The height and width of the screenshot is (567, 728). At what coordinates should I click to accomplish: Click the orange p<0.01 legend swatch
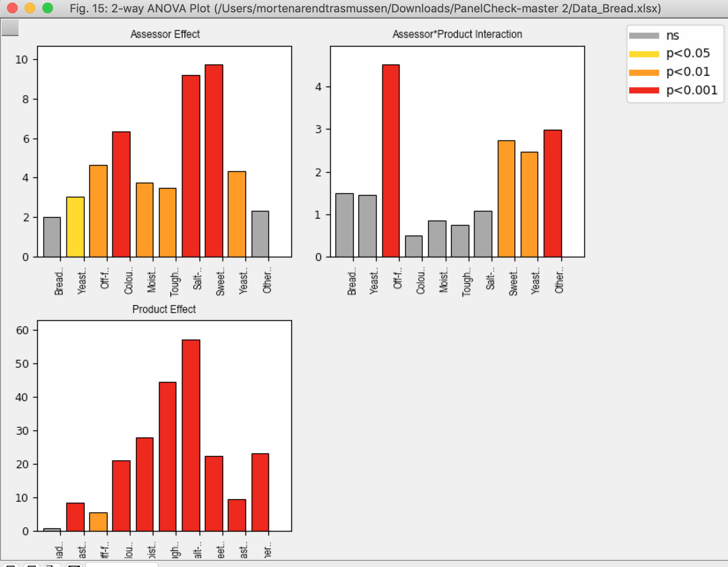(644, 73)
